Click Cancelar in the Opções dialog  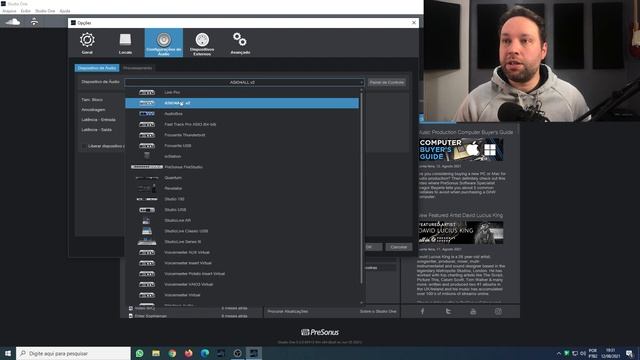pos(398,247)
